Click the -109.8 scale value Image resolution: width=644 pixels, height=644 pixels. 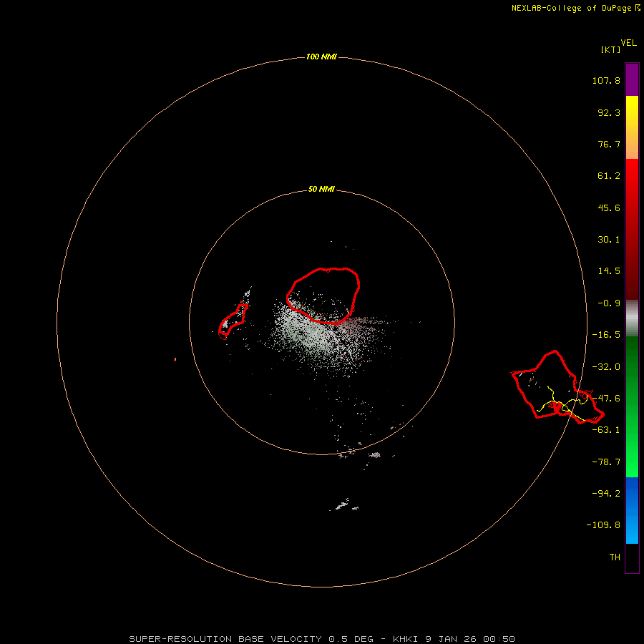pyautogui.click(x=603, y=525)
